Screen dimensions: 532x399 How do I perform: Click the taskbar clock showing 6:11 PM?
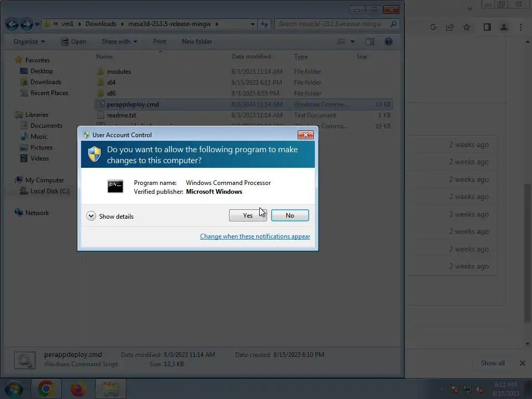[506, 389]
